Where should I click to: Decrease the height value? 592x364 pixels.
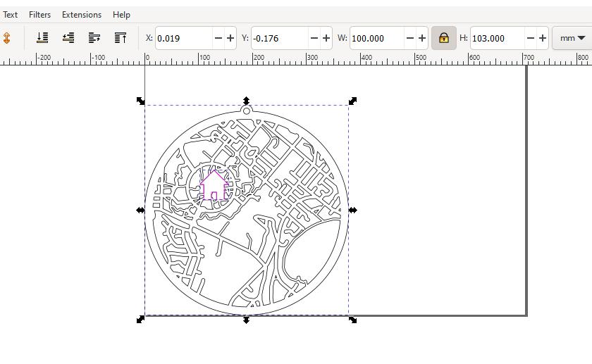point(531,38)
